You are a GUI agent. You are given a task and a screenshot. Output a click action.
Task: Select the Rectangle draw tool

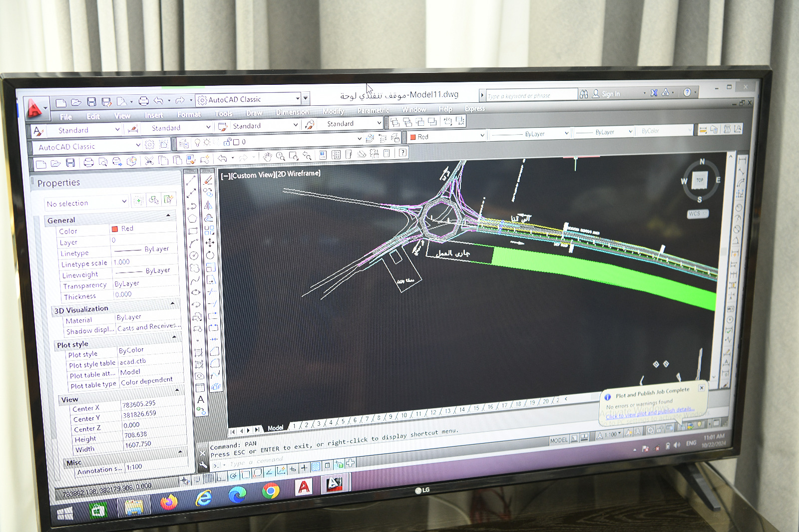(193, 231)
